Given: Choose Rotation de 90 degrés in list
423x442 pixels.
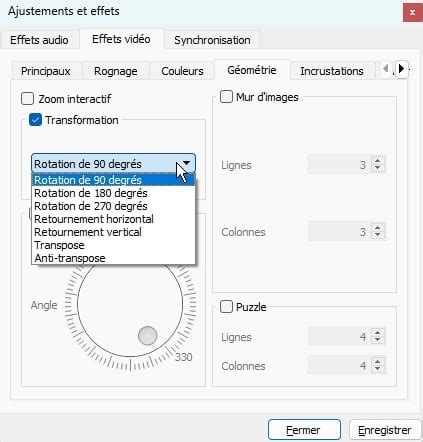Looking at the screenshot, I should point(113,180).
